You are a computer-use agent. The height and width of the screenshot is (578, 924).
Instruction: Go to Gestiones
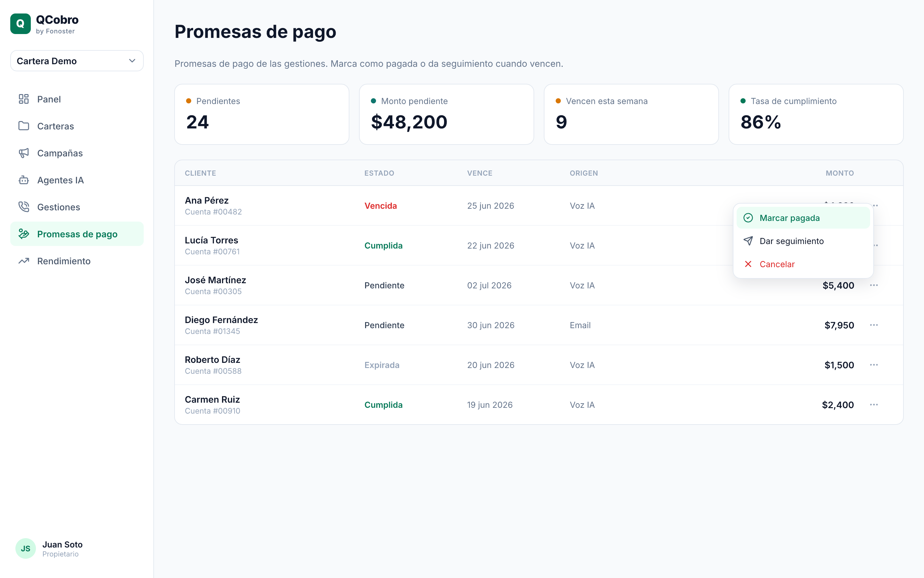click(77, 207)
